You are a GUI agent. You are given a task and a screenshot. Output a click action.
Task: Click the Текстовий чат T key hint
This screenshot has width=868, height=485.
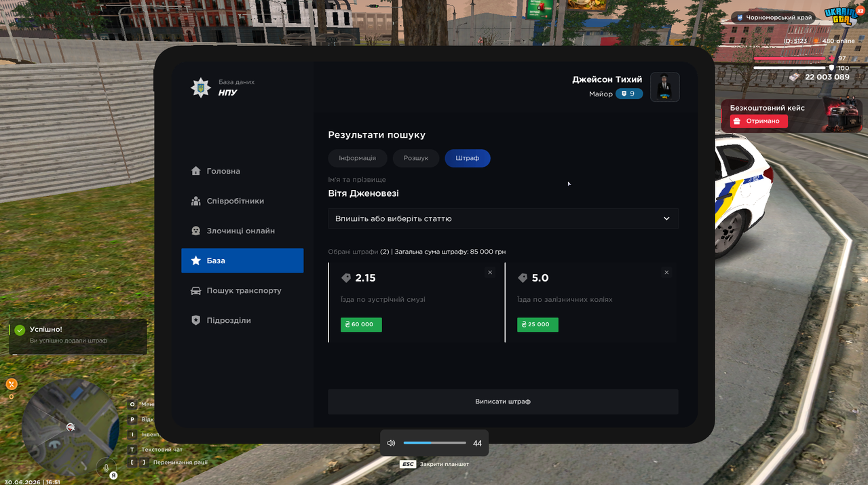(x=156, y=449)
